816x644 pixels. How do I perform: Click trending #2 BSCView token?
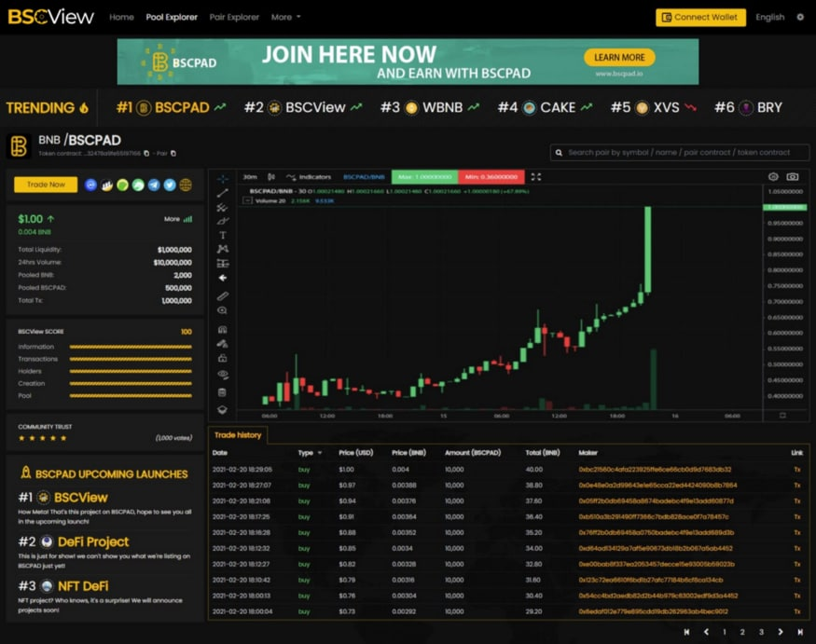303,108
